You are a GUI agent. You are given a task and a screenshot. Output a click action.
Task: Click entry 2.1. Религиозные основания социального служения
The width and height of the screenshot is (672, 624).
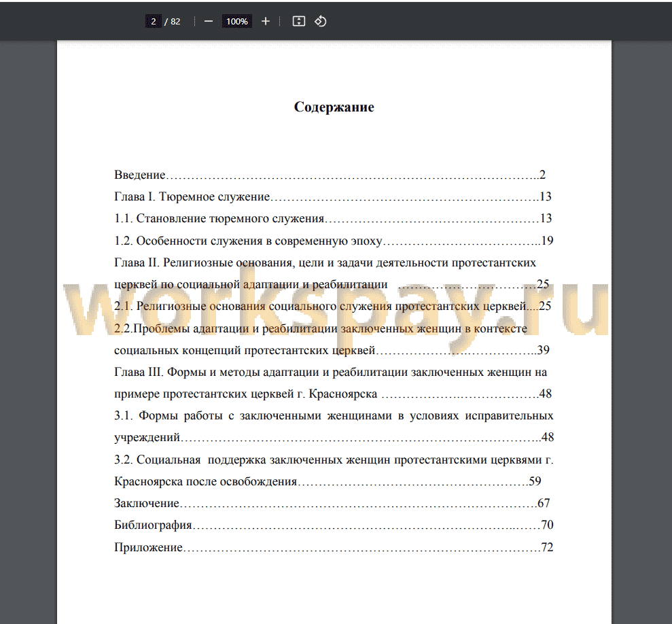[332, 306]
